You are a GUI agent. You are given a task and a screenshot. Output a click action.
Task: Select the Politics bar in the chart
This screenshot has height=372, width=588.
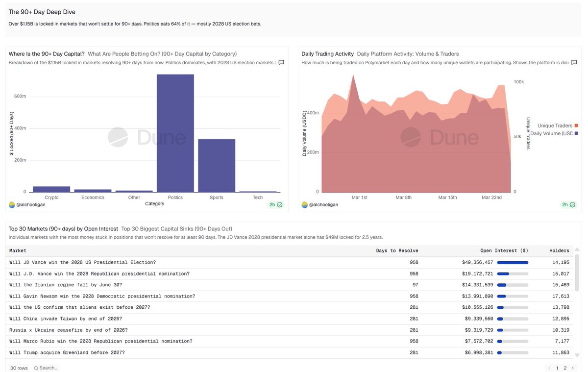[175, 133]
